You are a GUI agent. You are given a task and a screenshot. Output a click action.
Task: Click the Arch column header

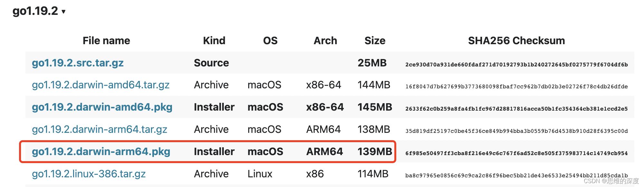tap(325, 41)
